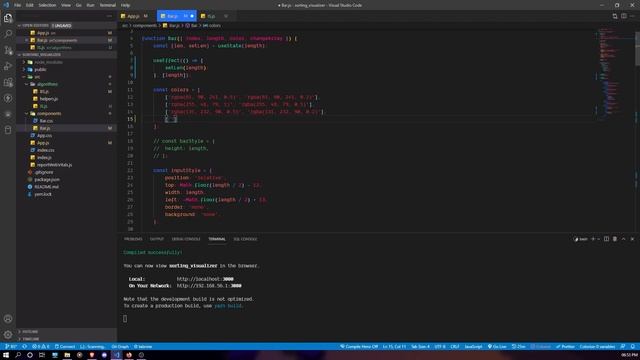Open the Explorer view in activity bar
The width and height of the screenshot is (640, 360).
[x=8, y=18]
